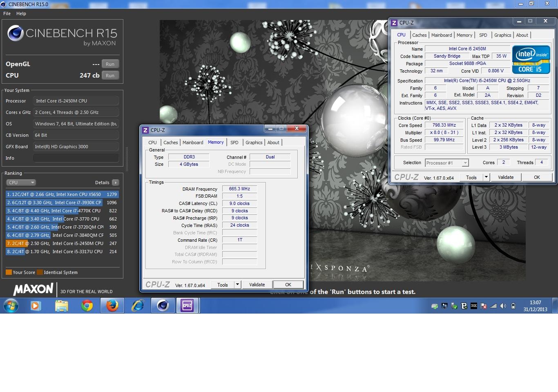Open ranking Details arrow button
The width and height of the screenshot is (558, 392).
coord(116,183)
